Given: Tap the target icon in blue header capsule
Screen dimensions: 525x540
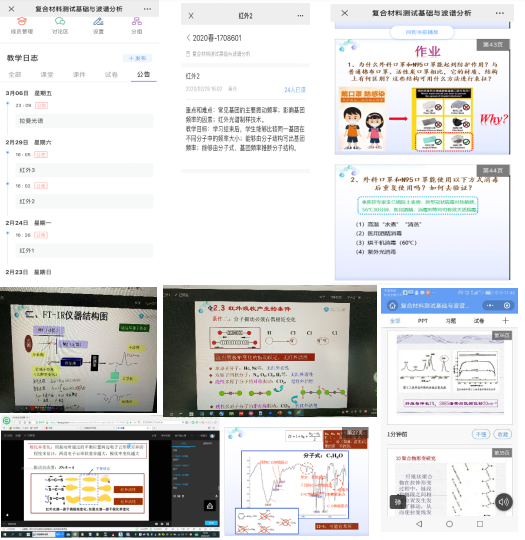Looking at the screenshot, I should coord(507,305).
